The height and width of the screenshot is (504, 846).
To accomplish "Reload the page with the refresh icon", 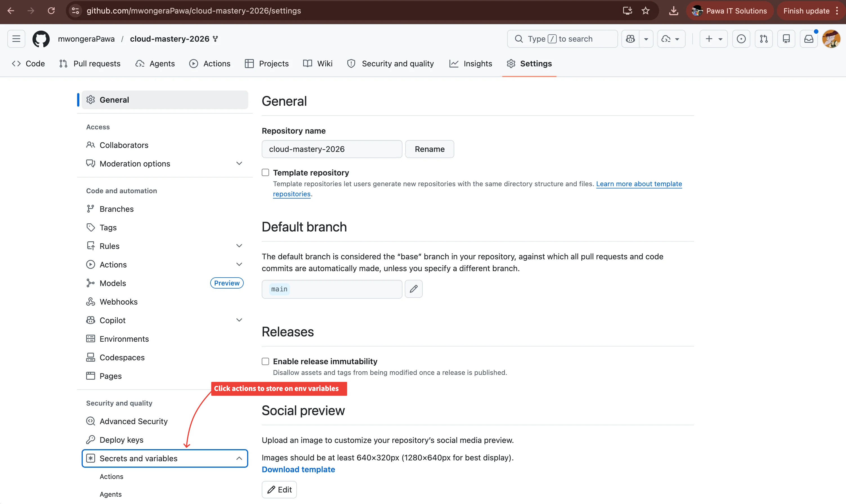I will point(51,10).
